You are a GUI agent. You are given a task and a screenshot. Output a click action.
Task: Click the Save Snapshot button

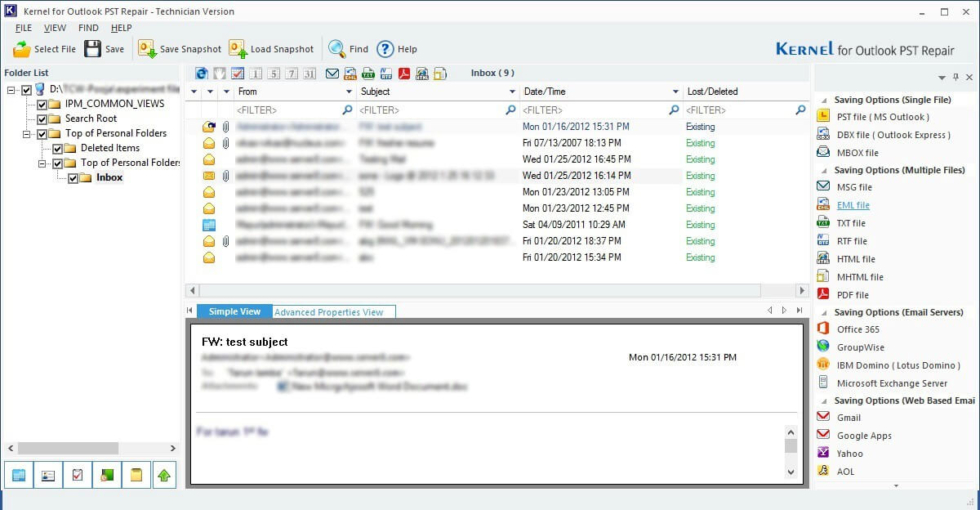[180, 49]
